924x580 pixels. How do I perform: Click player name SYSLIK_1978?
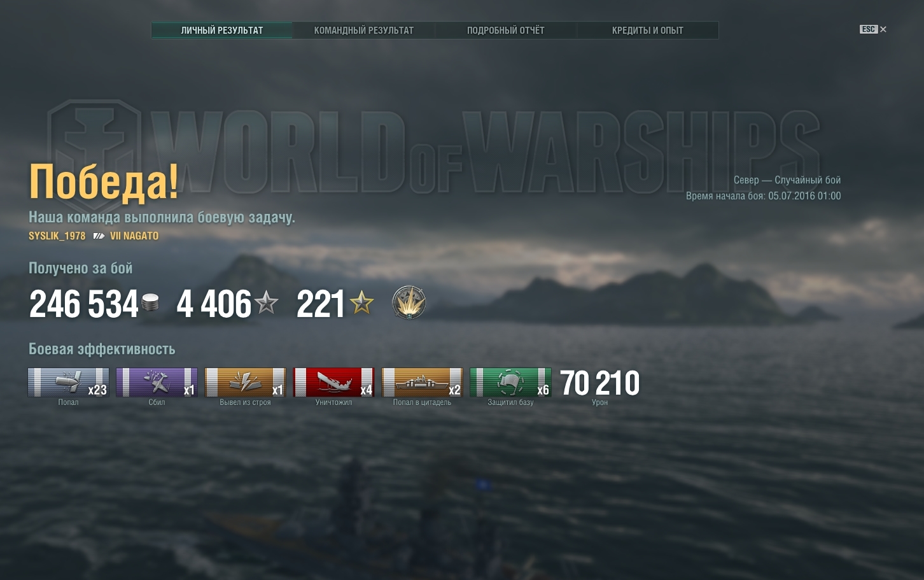tap(57, 236)
